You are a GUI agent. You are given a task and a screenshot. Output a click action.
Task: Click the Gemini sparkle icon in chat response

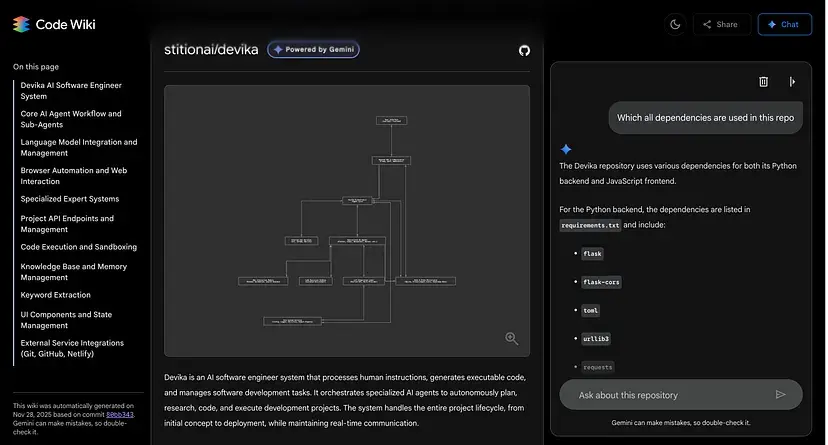tap(566, 148)
